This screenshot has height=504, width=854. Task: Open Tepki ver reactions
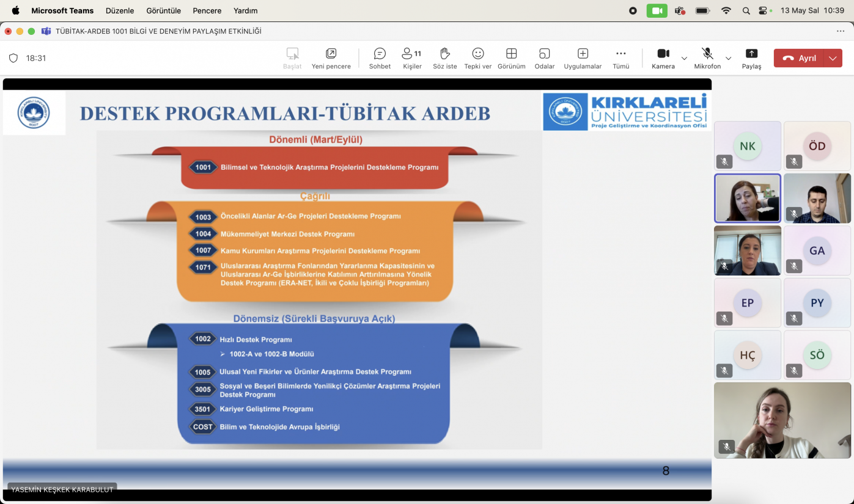point(478,58)
